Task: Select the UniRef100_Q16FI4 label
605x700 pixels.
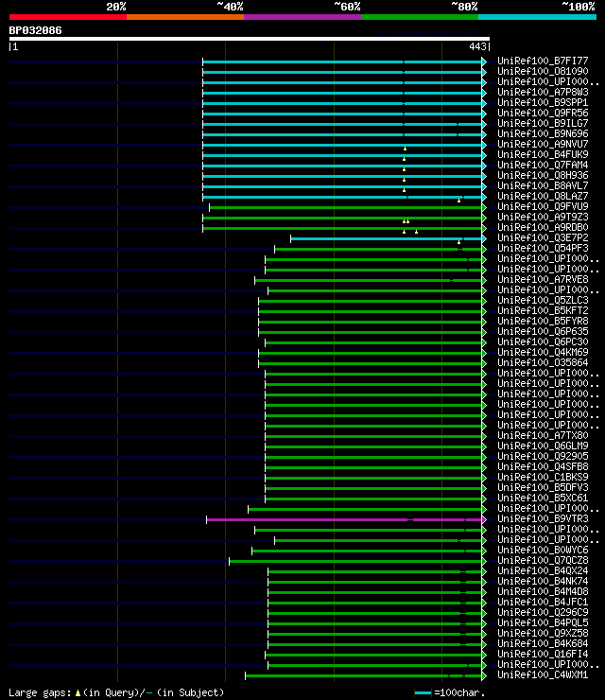Action: tap(543, 654)
